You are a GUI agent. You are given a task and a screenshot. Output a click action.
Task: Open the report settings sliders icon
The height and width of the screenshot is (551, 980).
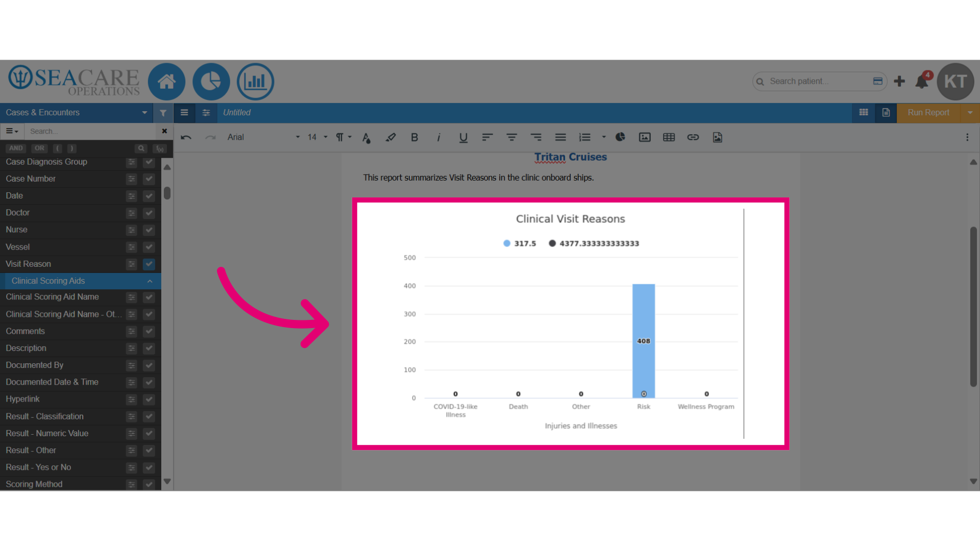pos(206,113)
